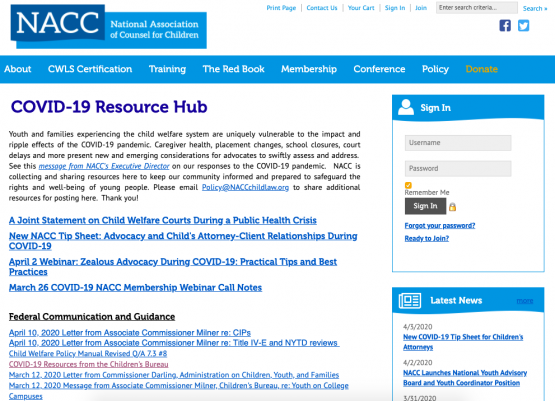Image resolution: width=555 pixels, height=401 pixels.
Task: Open COVID-19 Resources from Children's Bureau
Action: [x=88, y=364]
